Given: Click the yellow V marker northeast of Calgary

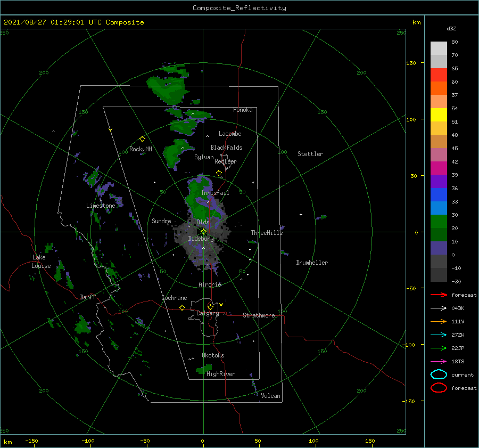Looking at the screenshot, I should [x=221, y=305].
